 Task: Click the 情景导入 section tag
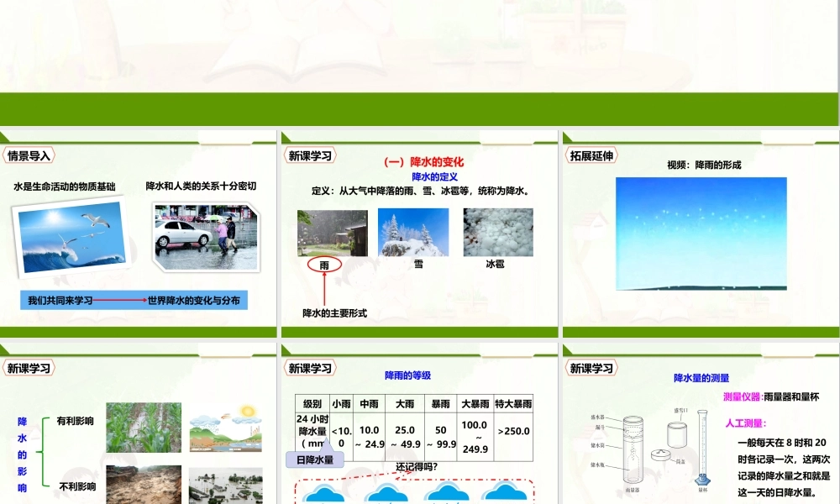[x=29, y=155]
